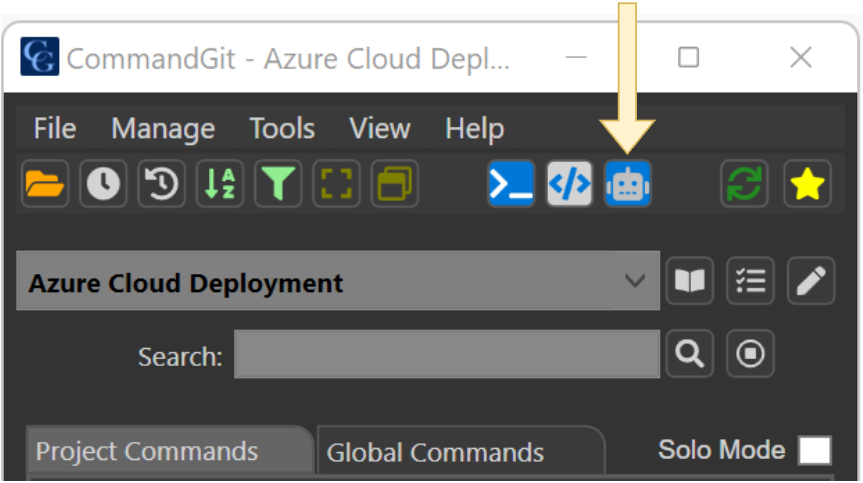Click the magnifying glass search button
Screen dimensions: 863x483
point(690,354)
